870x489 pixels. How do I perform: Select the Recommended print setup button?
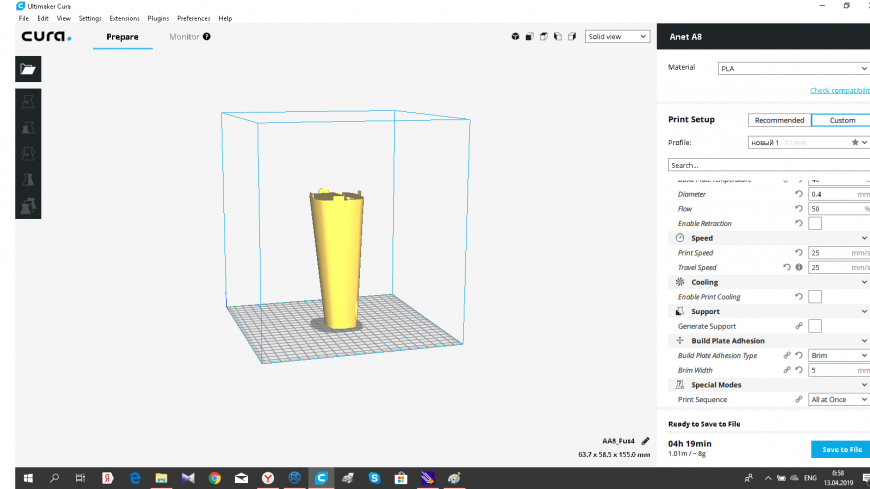[779, 120]
